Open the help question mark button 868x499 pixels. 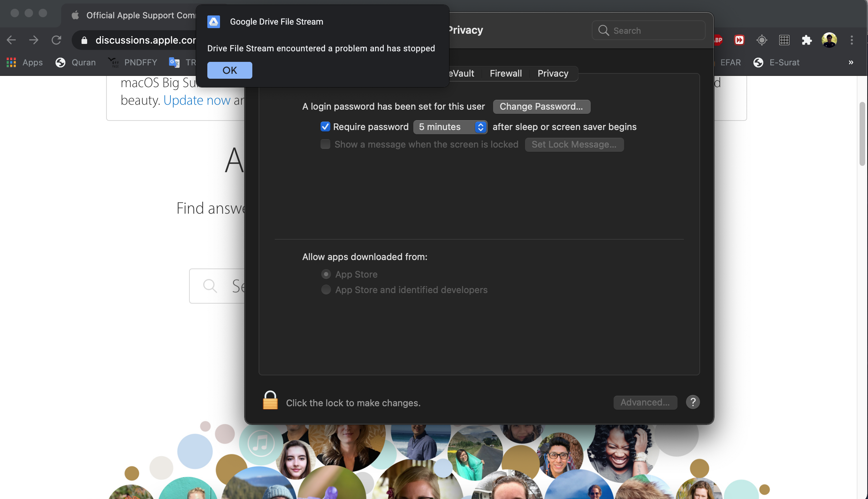(693, 402)
